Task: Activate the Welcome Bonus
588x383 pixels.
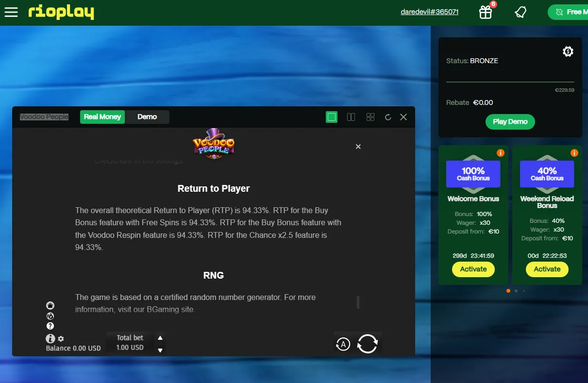Action: 473,269
